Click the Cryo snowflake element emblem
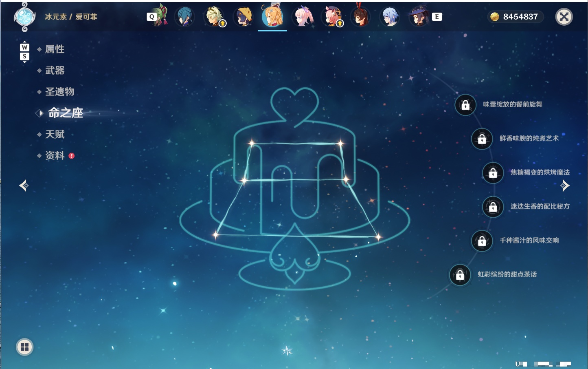Screen dimensions: 588x369 [x=24, y=17]
